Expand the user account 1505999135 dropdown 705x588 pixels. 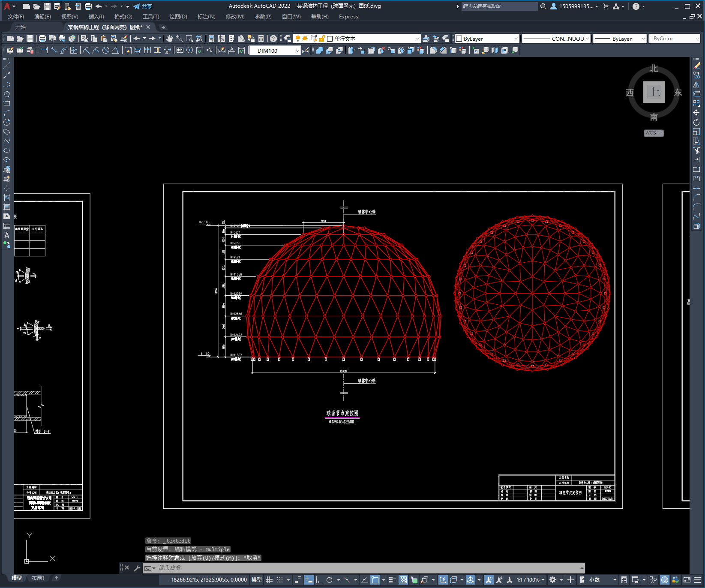[x=574, y=6]
